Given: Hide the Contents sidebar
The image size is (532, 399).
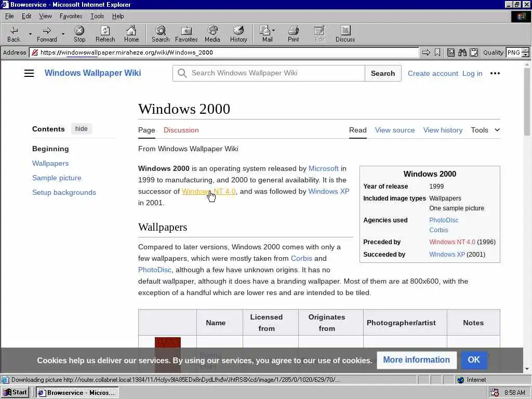Looking at the screenshot, I should 82,129.
